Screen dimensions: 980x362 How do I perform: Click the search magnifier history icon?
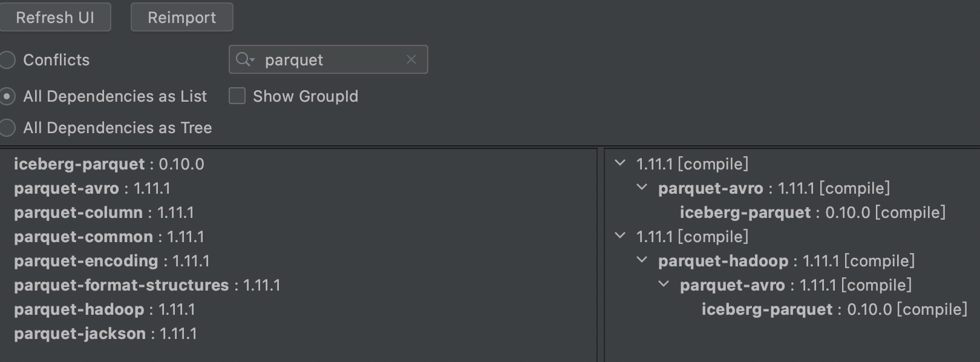(245, 59)
